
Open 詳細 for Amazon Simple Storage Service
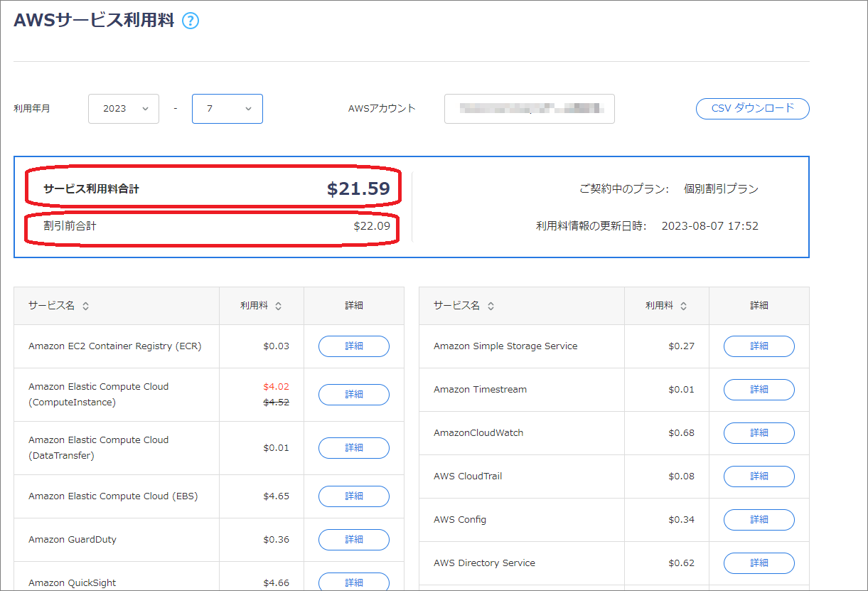(759, 346)
